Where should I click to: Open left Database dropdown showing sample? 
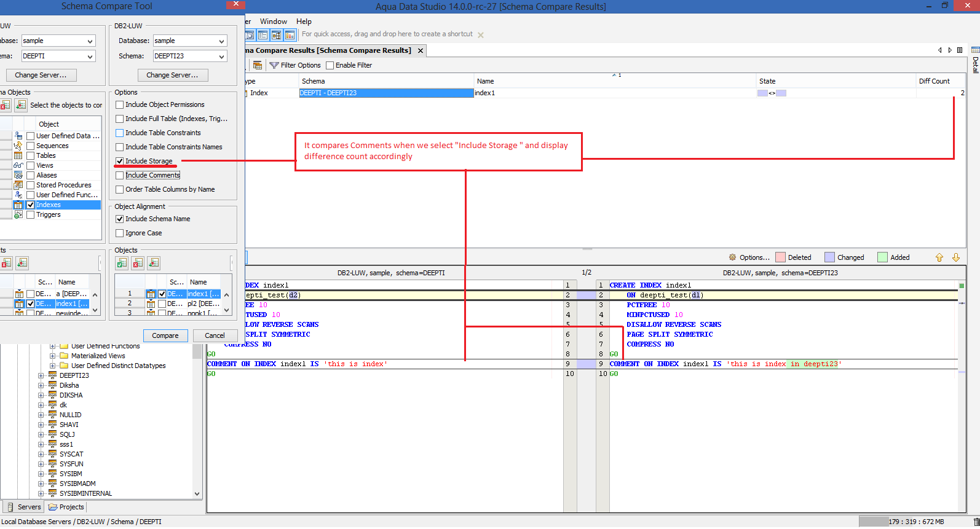(x=58, y=41)
